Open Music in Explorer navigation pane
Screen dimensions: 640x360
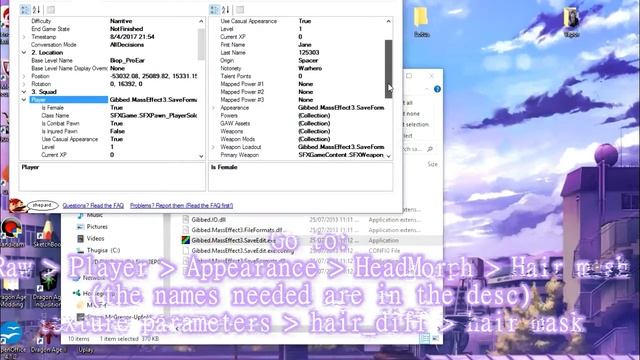pos(94,215)
